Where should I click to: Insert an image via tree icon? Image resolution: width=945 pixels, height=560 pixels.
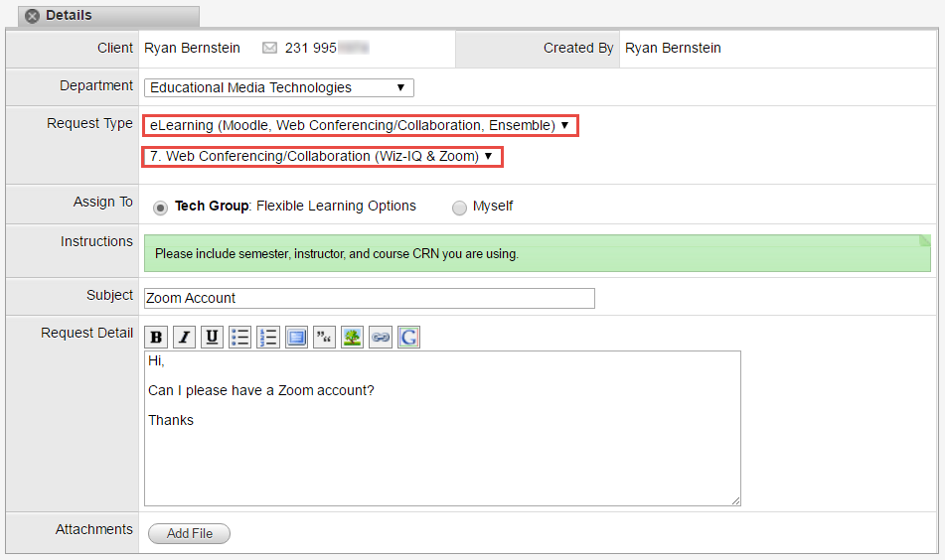[353, 338]
